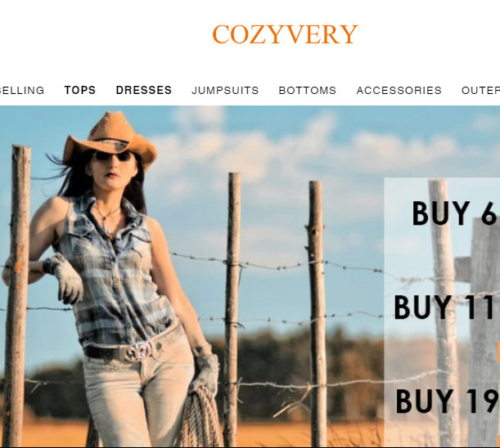The height and width of the screenshot is (448, 500).
Task: Open the TOPS category
Action: (80, 90)
